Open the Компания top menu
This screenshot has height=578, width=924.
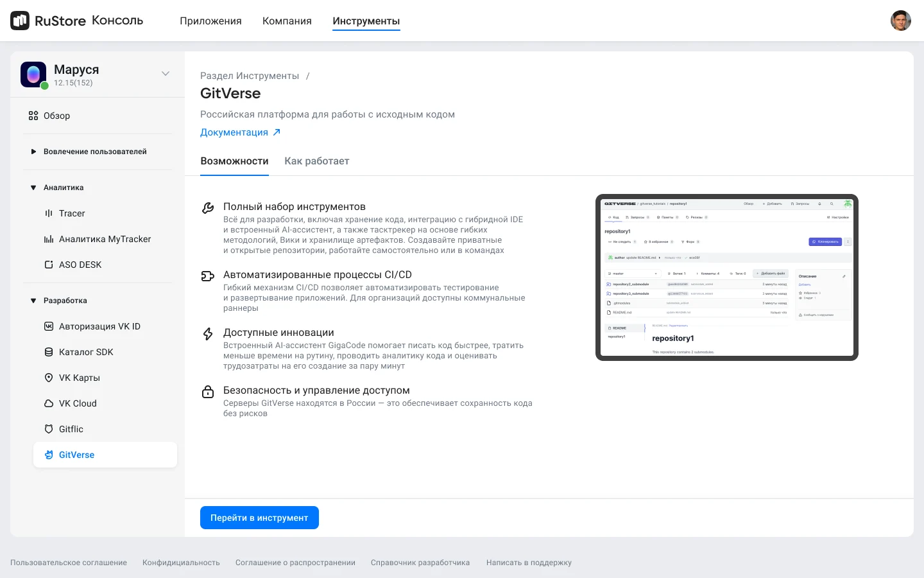click(x=287, y=21)
